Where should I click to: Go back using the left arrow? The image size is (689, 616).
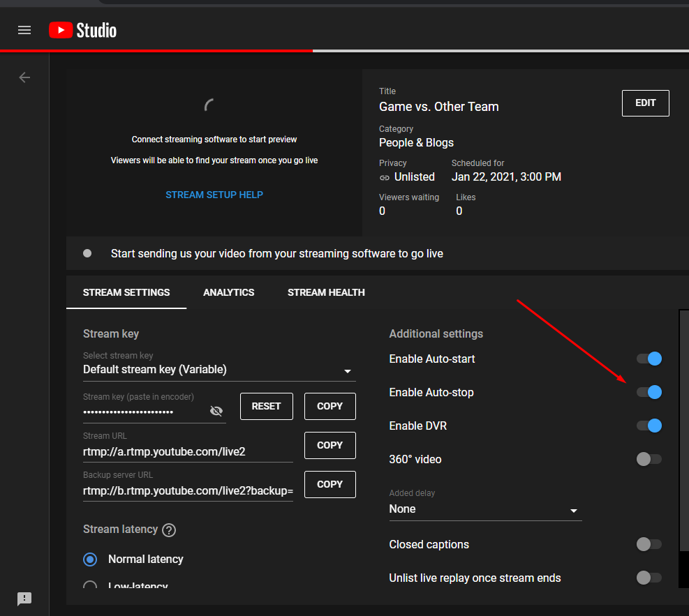pos(24,77)
